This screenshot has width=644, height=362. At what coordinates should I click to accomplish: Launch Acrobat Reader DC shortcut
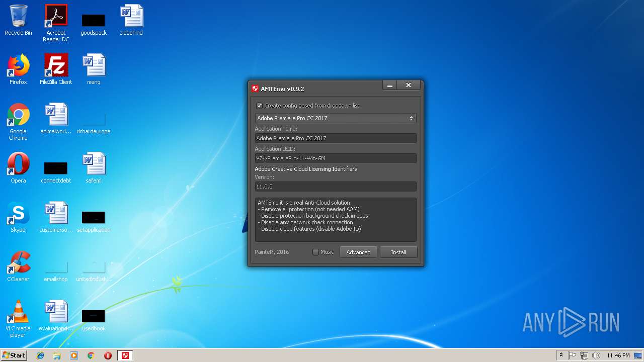pyautogui.click(x=56, y=23)
